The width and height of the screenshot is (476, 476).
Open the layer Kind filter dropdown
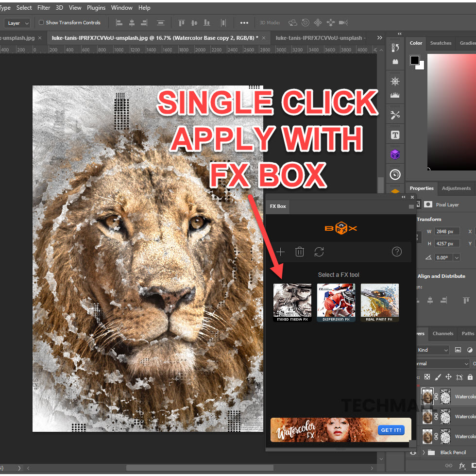(433, 350)
